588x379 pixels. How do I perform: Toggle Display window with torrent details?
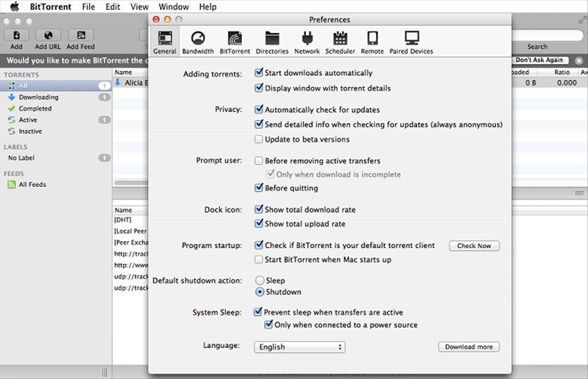point(259,88)
